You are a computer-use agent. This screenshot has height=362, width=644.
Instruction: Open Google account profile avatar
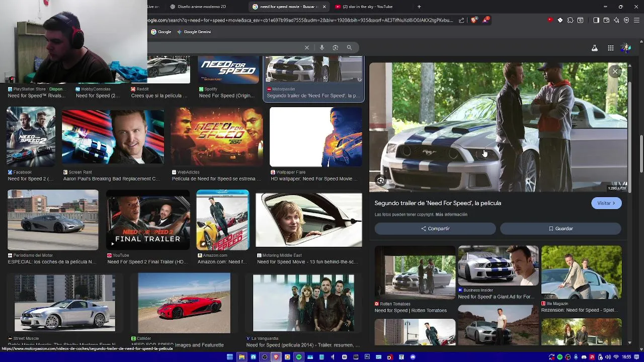coord(626,48)
